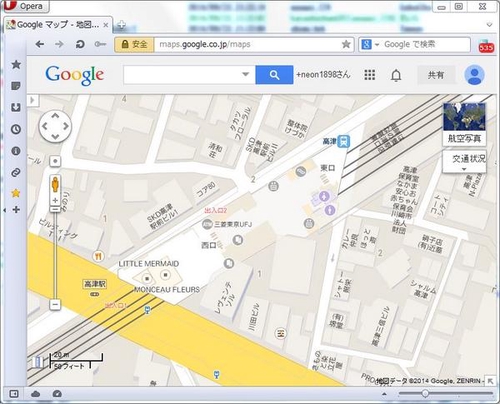Open Downloads panel in sidebar
This screenshot has width=500, height=404.
(16, 107)
